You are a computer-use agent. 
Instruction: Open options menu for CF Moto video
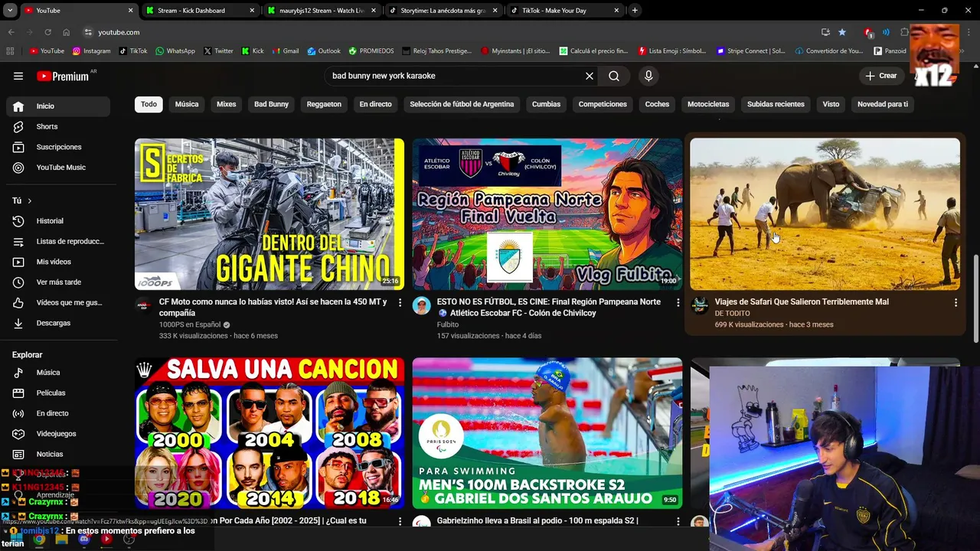coord(400,303)
